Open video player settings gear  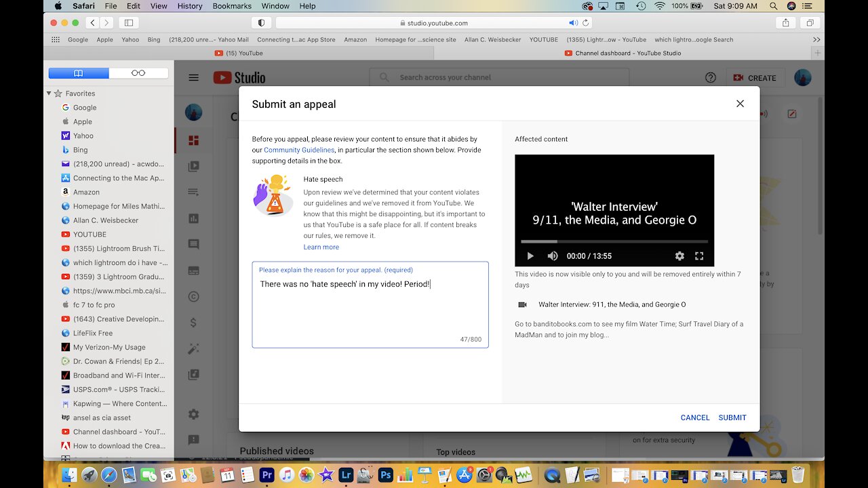pos(679,256)
